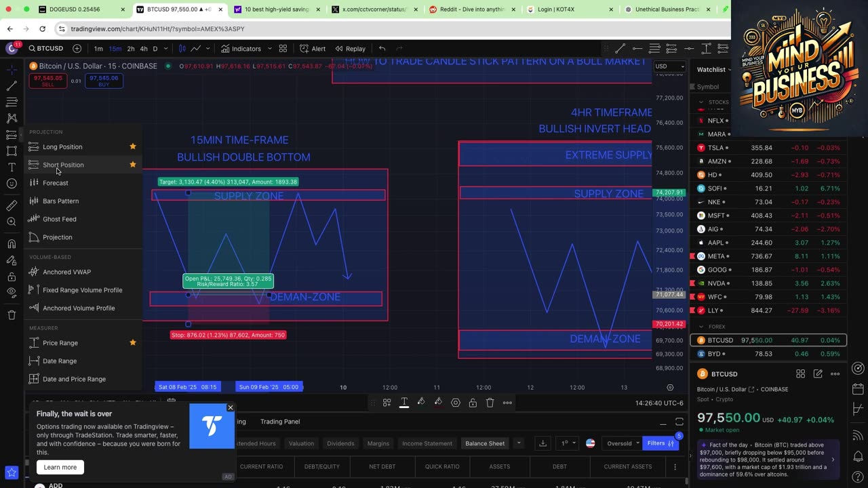Open the red fill color bucket
The width and height of the screenshot is (868, 488).
pyautogui.click(x=438, y=403)
